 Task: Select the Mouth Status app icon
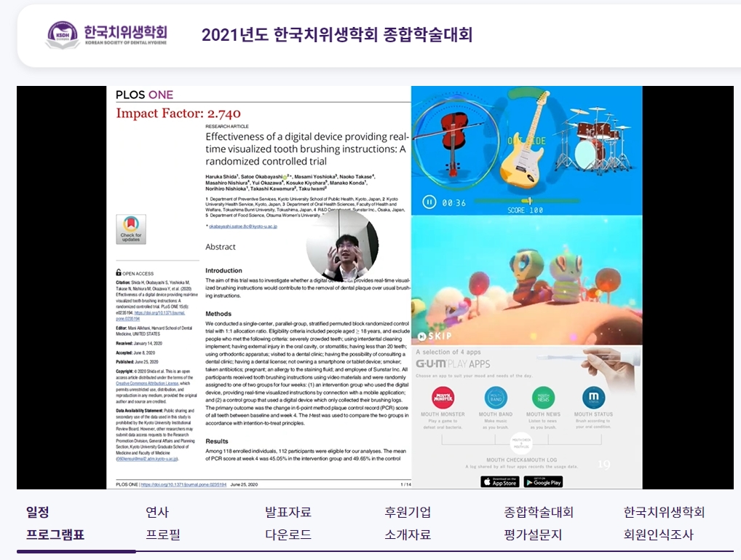593,398
